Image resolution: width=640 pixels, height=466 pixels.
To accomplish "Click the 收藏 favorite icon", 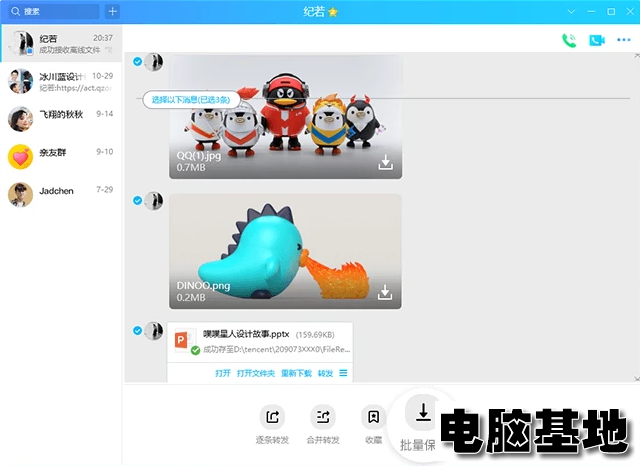I will click(373, 417).
